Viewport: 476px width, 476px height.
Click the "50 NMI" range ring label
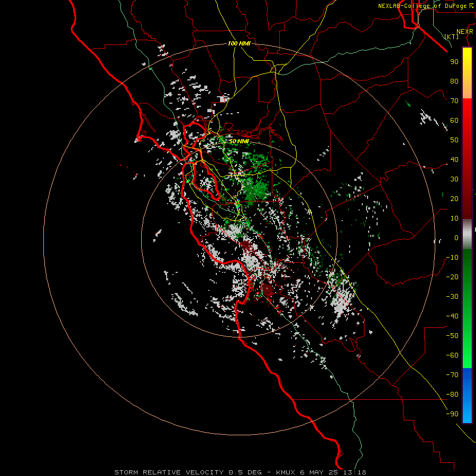coord(239,141)
